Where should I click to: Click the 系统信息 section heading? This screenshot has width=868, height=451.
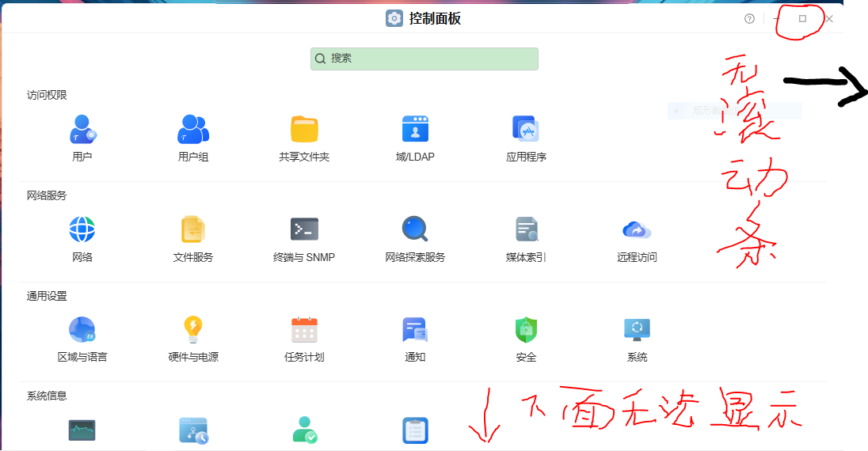47,396
